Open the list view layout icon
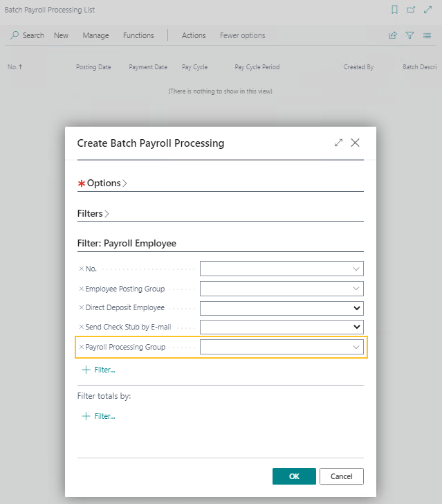This screenshot has height=504, width=442. pyautogui.click(x=427, y=35)
